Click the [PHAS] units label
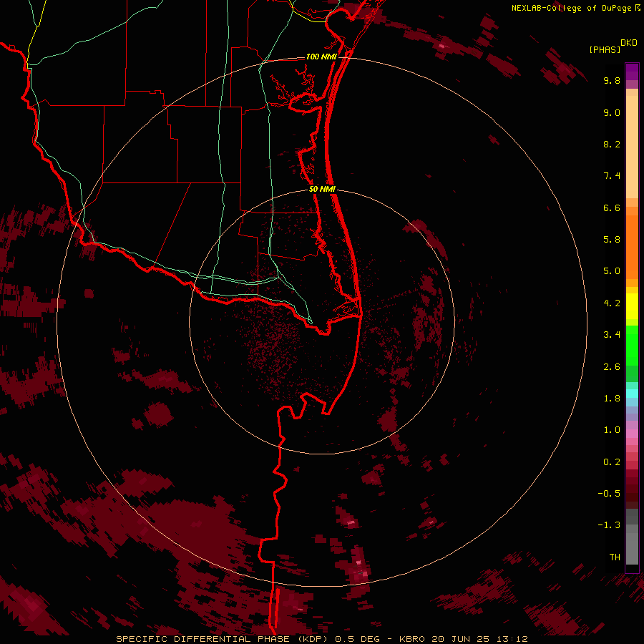The image size is (644, 644). point(605,49)
